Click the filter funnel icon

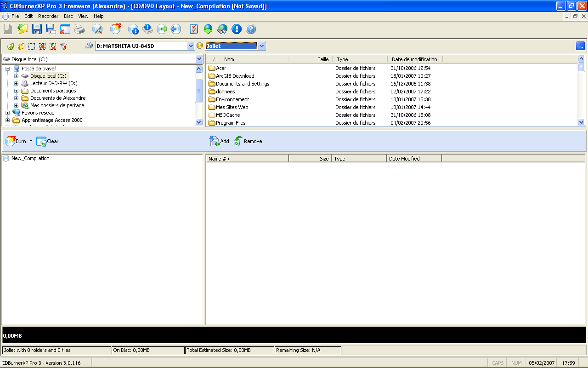point(64,46)
